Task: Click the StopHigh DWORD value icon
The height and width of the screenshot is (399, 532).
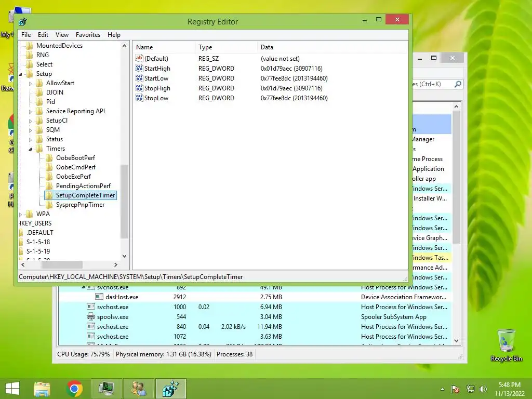Action: coord(139,88)
